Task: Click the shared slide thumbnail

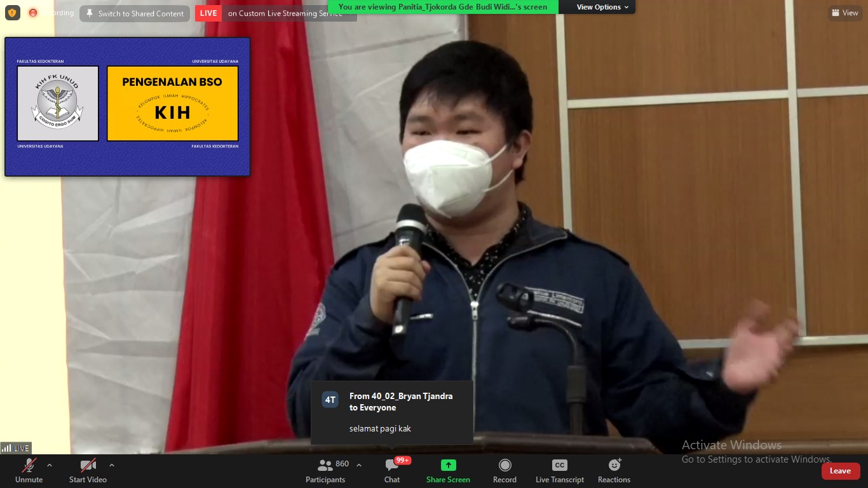Action: pyautogui.click(x=127, y=106)
